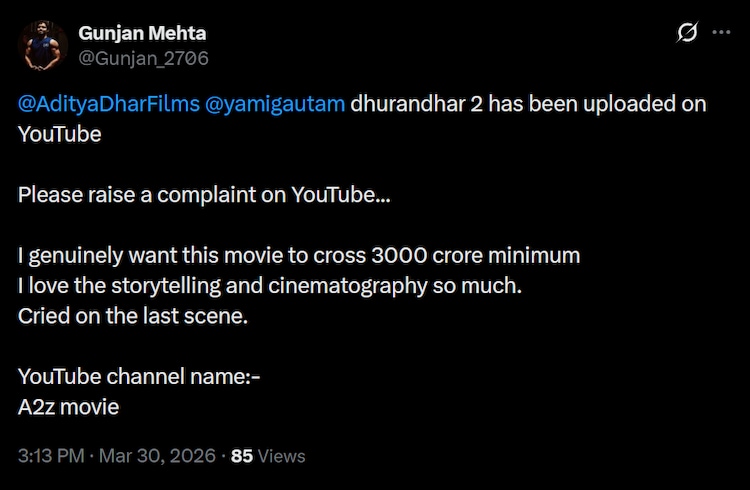Select the Mar 30, 2026 date

pyautogui.click(x=157, y=456)
